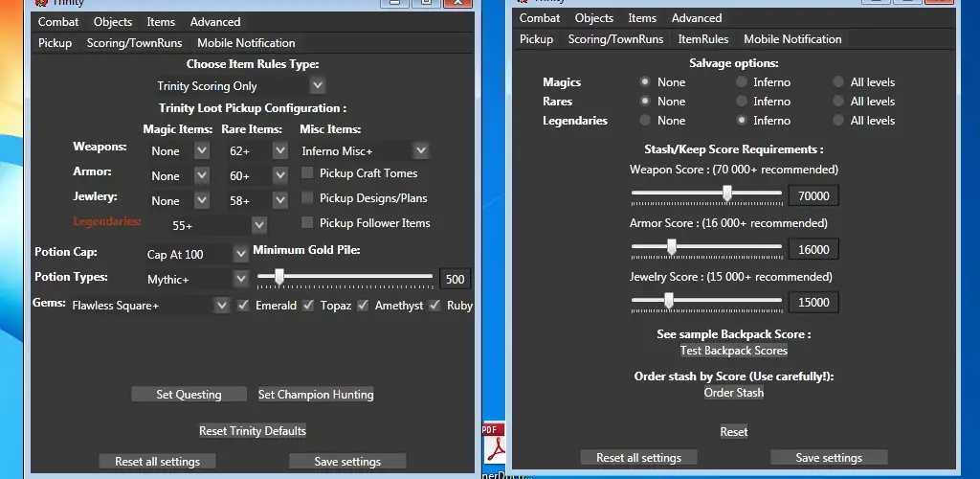Select All levels radio for Rares salvage
The image size is (980, 479).
pyautogui.click(x=838, y=101)
